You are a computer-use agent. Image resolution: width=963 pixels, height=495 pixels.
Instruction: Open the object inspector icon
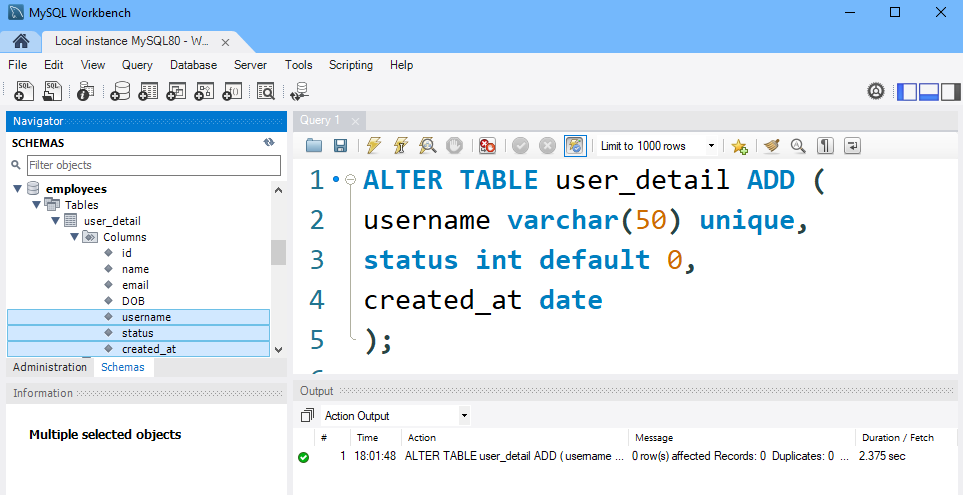pyautogui.click(x=85, y=91)
